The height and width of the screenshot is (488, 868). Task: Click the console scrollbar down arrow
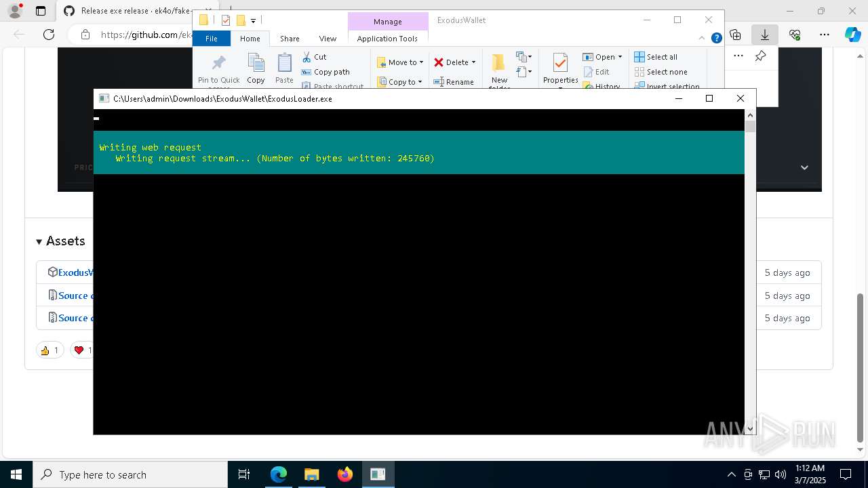pyautogui.click(x=750, y=428)
